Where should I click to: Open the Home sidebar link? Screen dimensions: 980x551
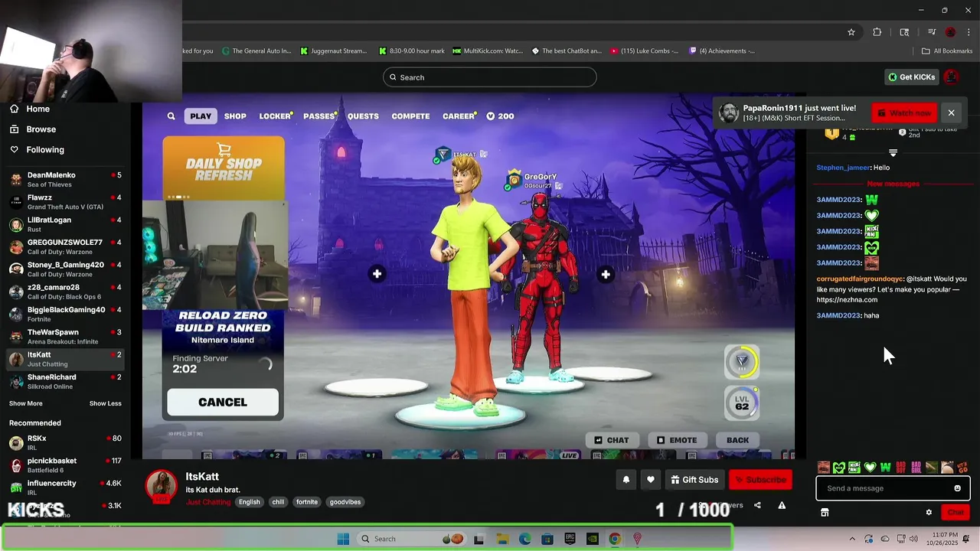31,109
